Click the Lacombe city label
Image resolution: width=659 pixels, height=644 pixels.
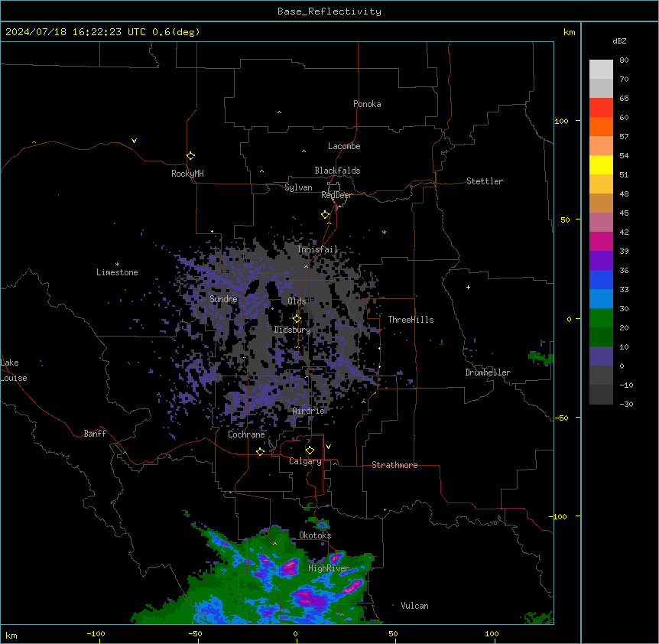tap(344, 146)
